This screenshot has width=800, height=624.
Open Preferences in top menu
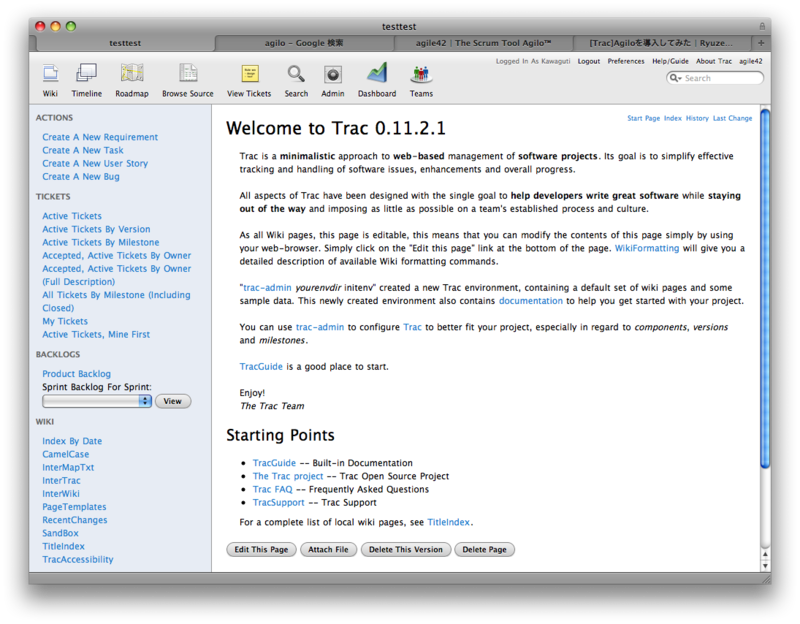(626, 61)
